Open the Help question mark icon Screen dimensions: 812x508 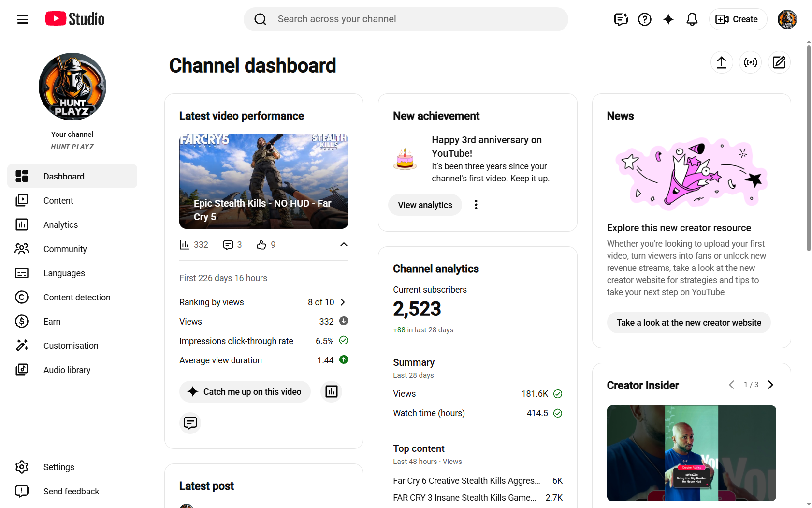(645, 19)
